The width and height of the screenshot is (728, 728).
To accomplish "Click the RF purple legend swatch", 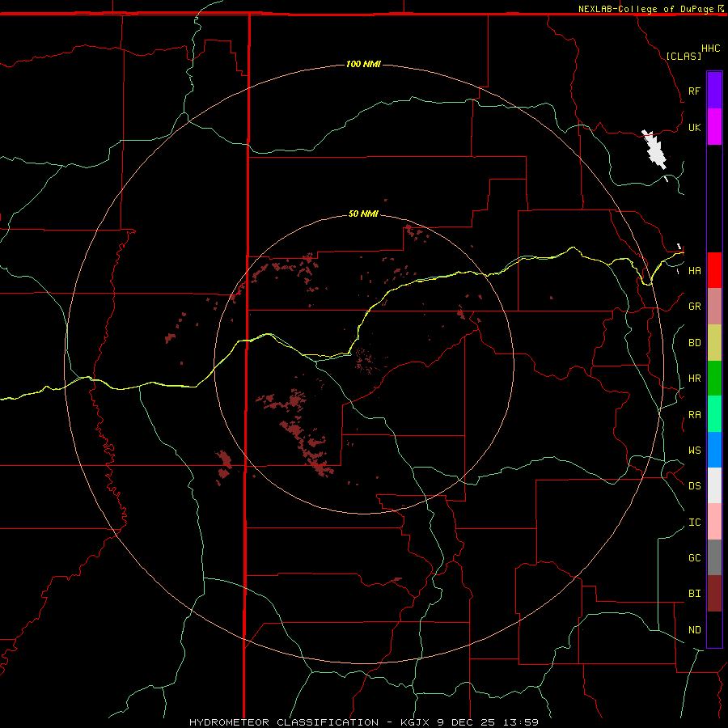I will point(714,91).
